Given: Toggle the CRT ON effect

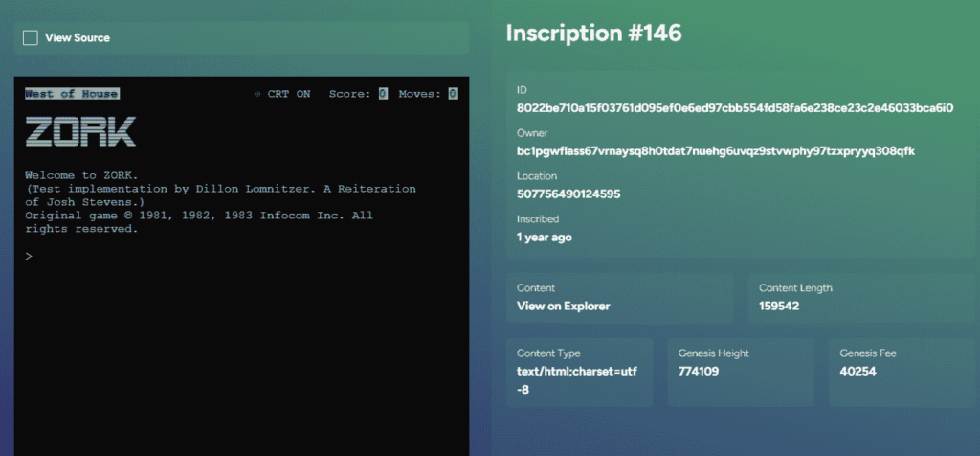Looking at the screenshot, I should point(289,94).
